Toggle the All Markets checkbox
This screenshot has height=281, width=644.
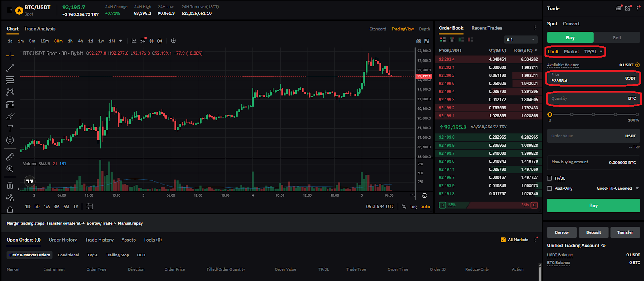coord(503,240)
